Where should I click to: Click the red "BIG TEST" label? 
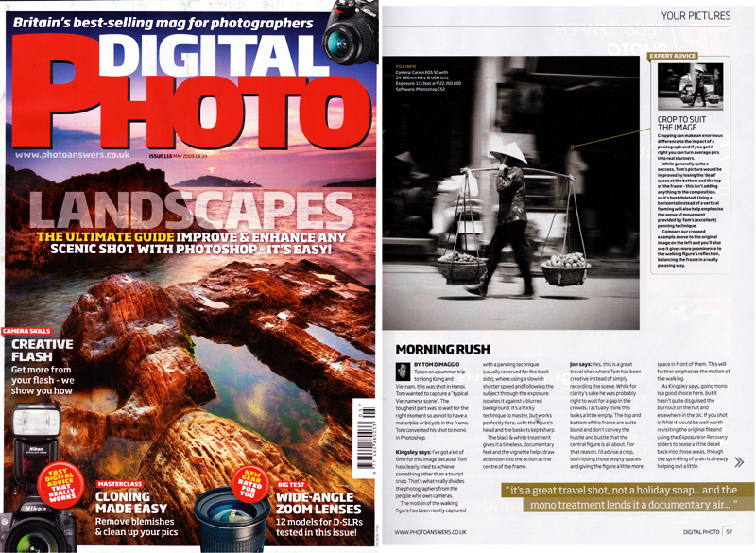[x=291, y=484]
